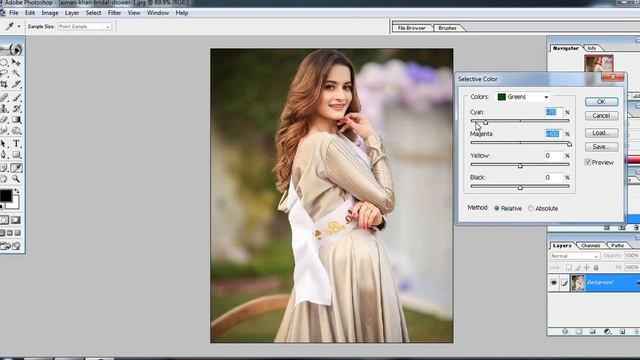Select the Shape tool
Image resolution: width=640 pixels, height=360 pixels.
coord(16,155)
